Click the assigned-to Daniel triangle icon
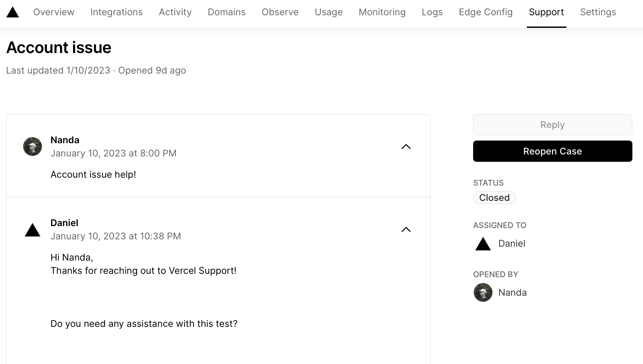Image resolution: width=643 pixels, height=364 pixels. pos(483,244)
